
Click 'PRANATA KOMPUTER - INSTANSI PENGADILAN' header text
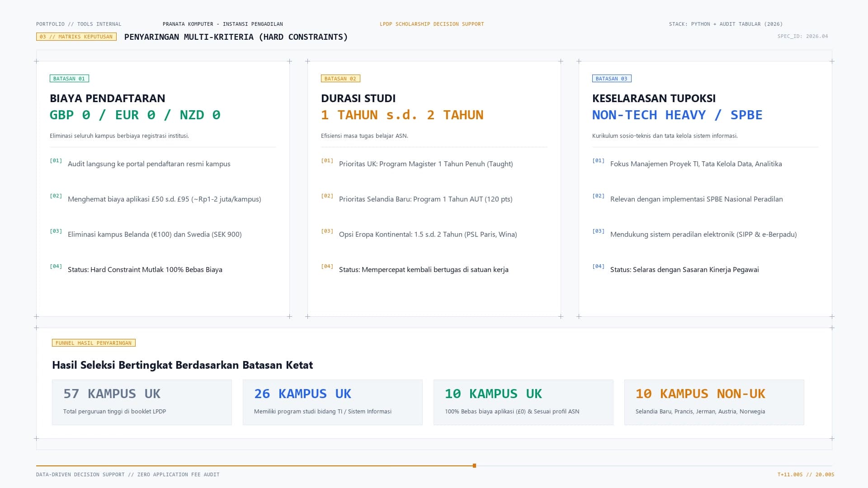[223, 24]
